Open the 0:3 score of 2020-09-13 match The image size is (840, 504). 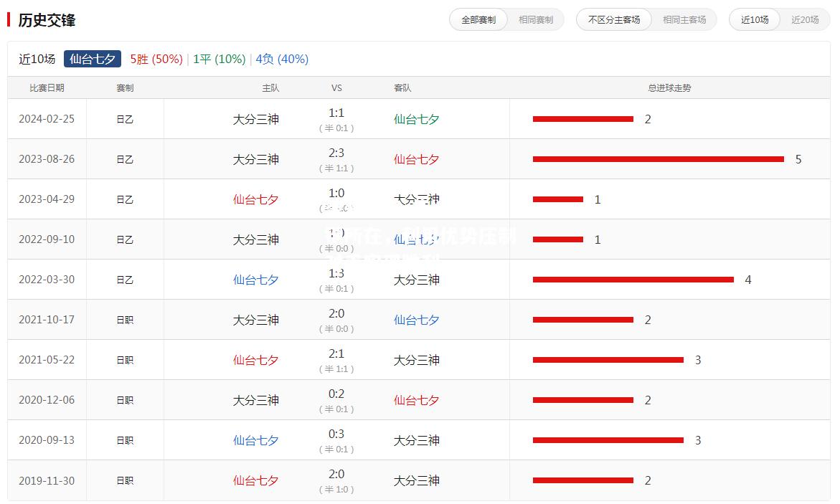[x=336, y=434]
